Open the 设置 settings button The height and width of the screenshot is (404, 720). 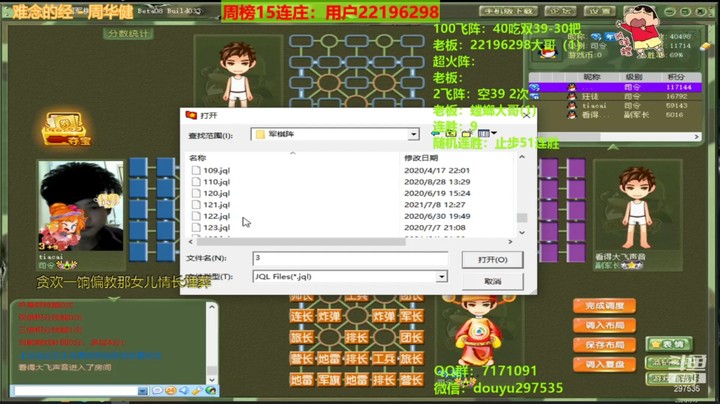coord(599,11)
